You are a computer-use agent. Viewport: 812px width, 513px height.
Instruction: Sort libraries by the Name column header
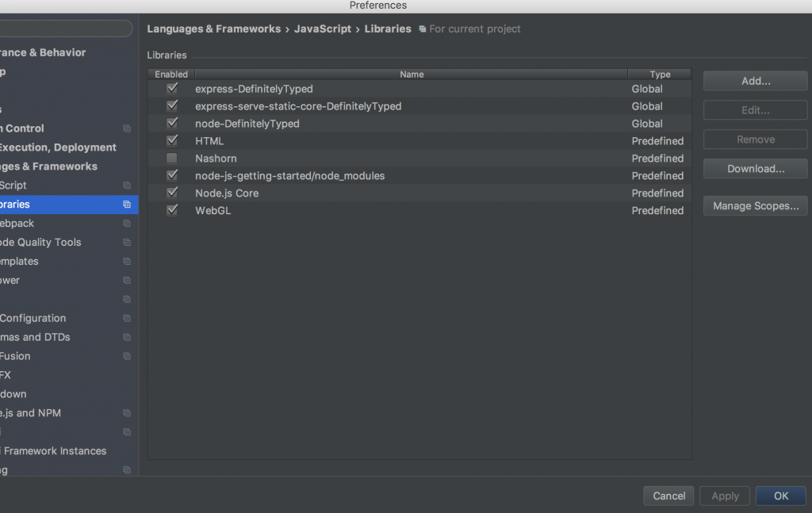pos(412,75)
